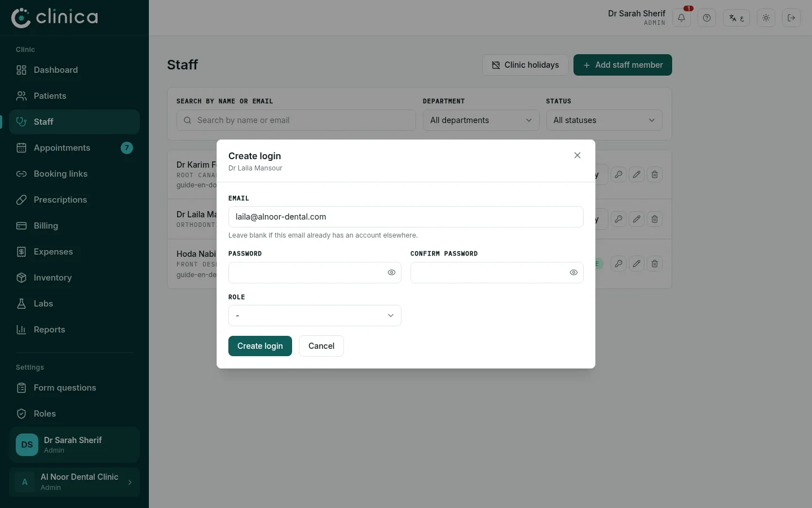Open the help question-mark icon
Screen dimensions: 812x508
(x=707, y=18)
